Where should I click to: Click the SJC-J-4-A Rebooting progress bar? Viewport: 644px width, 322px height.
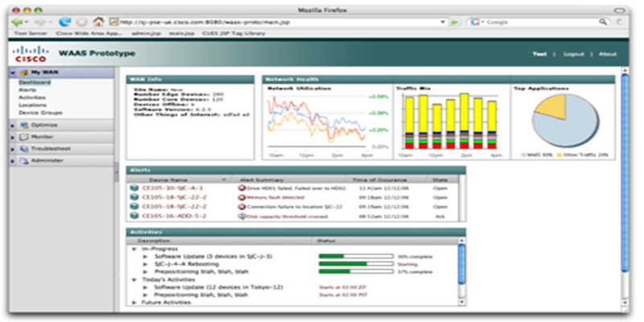tap(356, 264)
